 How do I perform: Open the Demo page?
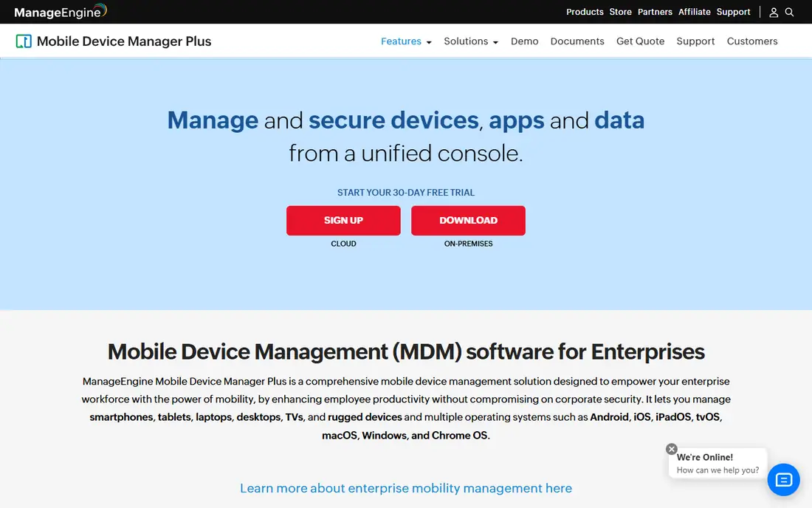[524, 41]
